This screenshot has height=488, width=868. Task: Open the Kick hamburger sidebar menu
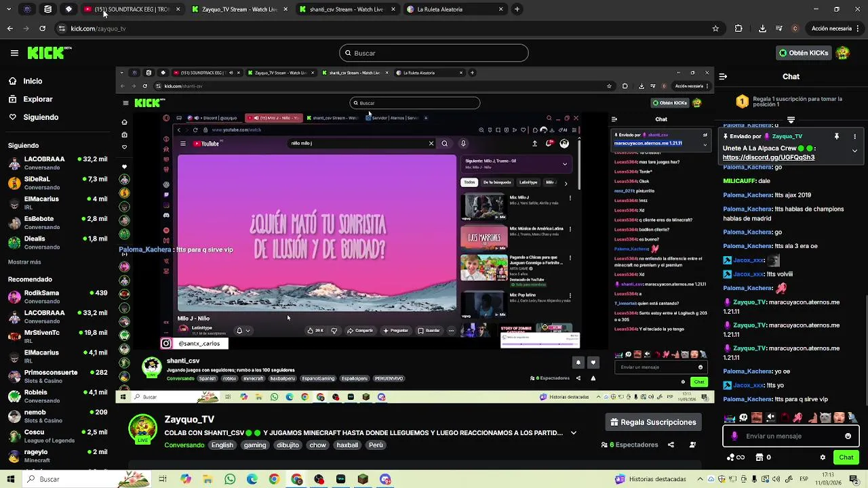pyautogui.click(x=14, y=53)
